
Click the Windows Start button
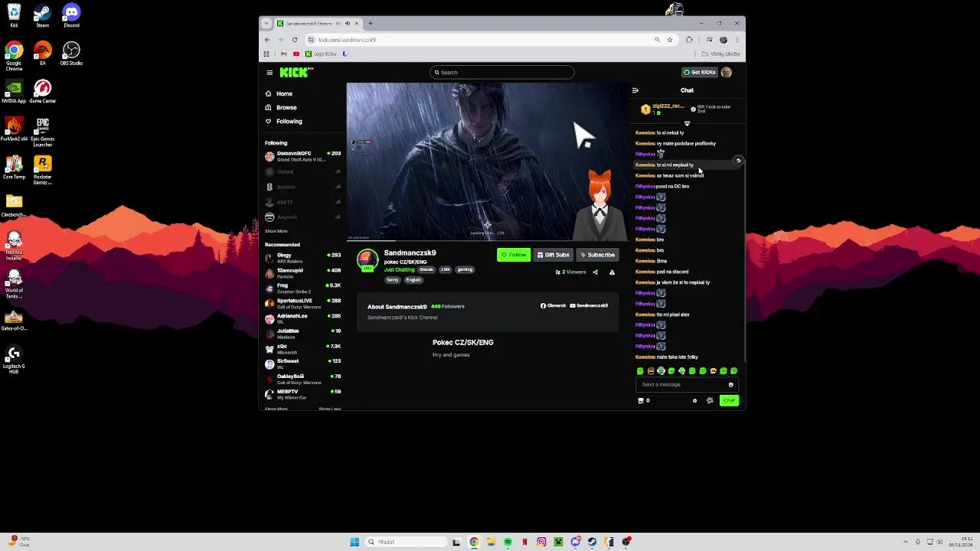coord(354,542)
